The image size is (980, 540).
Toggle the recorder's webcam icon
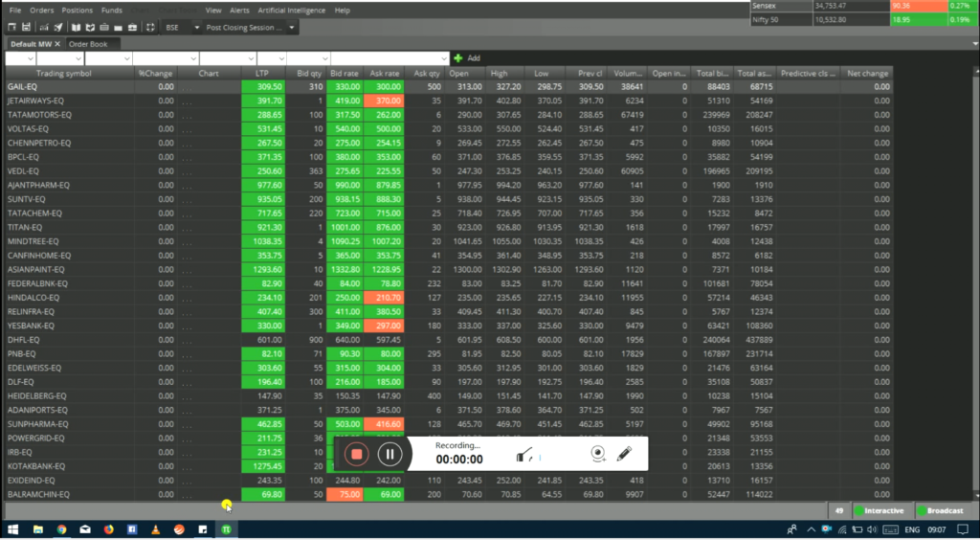598,454
